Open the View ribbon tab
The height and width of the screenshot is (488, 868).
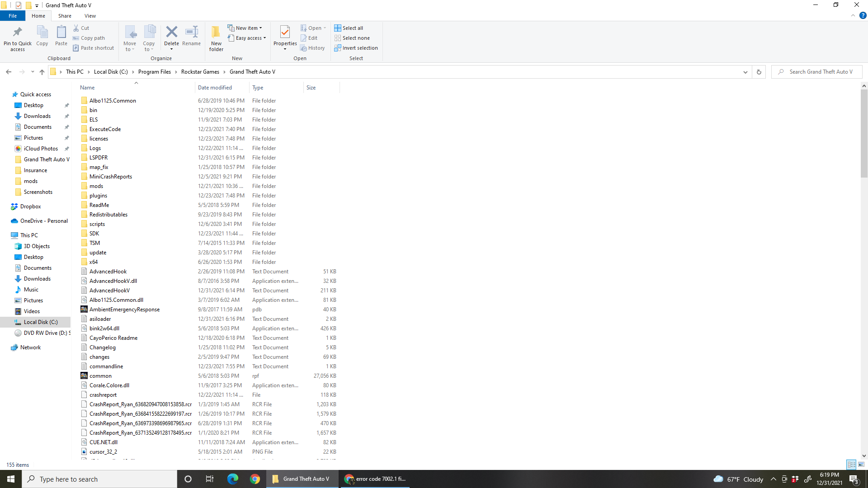90,16
